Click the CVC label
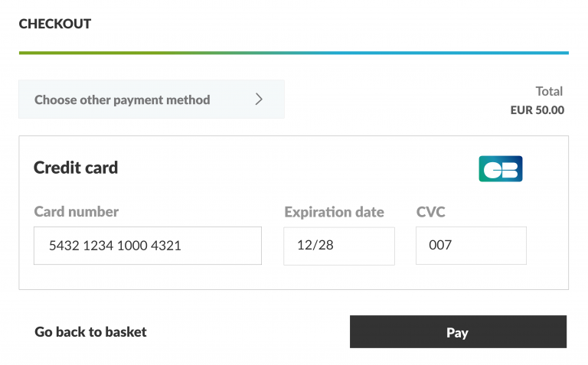 (430, 212)
